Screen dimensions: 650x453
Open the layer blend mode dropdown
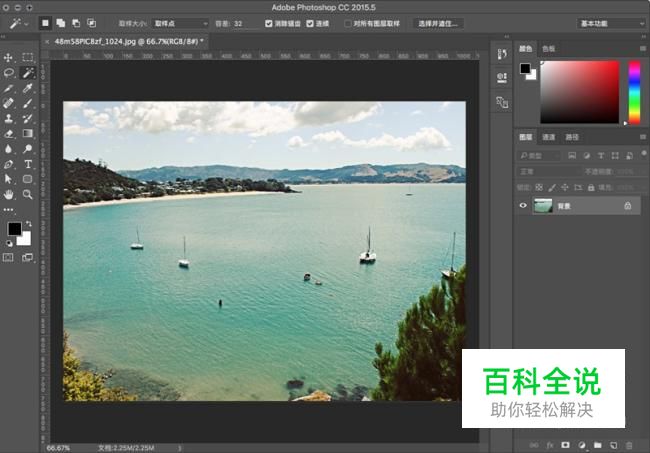548,171
